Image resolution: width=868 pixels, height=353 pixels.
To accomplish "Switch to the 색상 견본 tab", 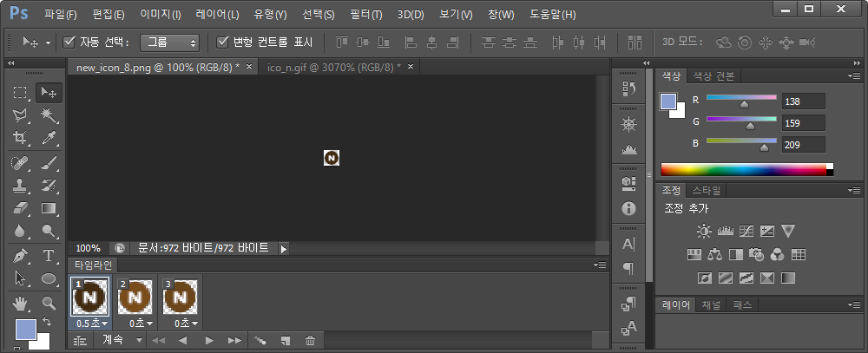I will pyautogui.click(x=714, y=76).
